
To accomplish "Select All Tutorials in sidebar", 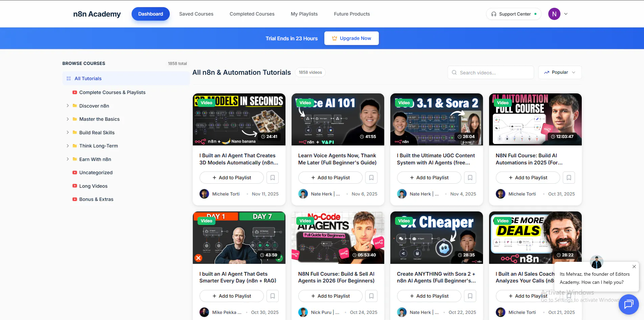I will click(126, 78).
